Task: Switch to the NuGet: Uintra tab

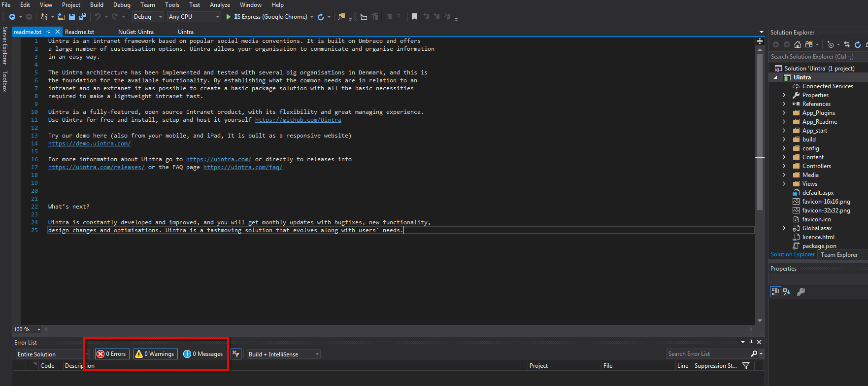Action: 136,32
